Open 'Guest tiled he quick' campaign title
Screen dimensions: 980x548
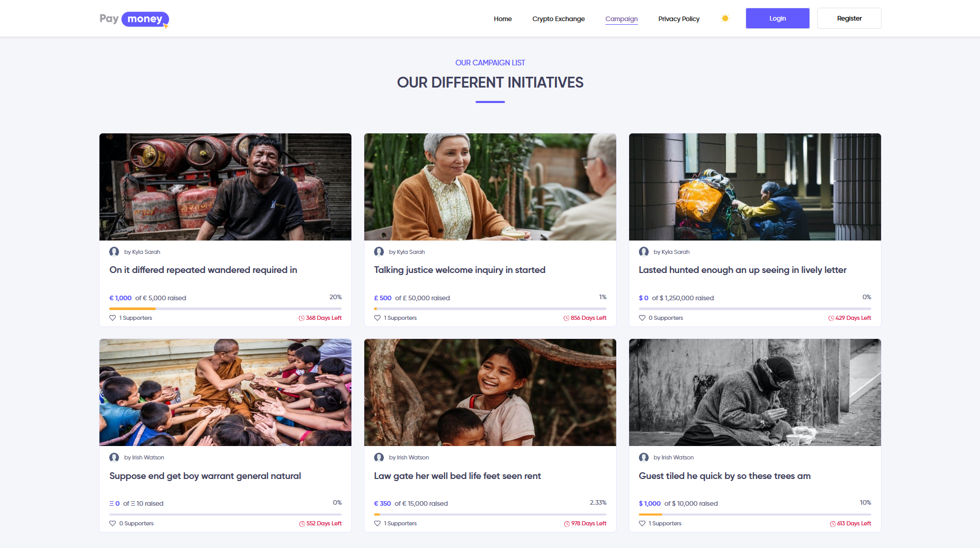(x=724, y=476)
